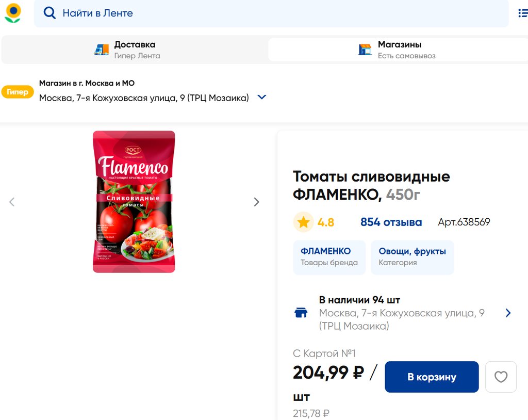
Task: Click the store building icon
Action: (365, 50)
